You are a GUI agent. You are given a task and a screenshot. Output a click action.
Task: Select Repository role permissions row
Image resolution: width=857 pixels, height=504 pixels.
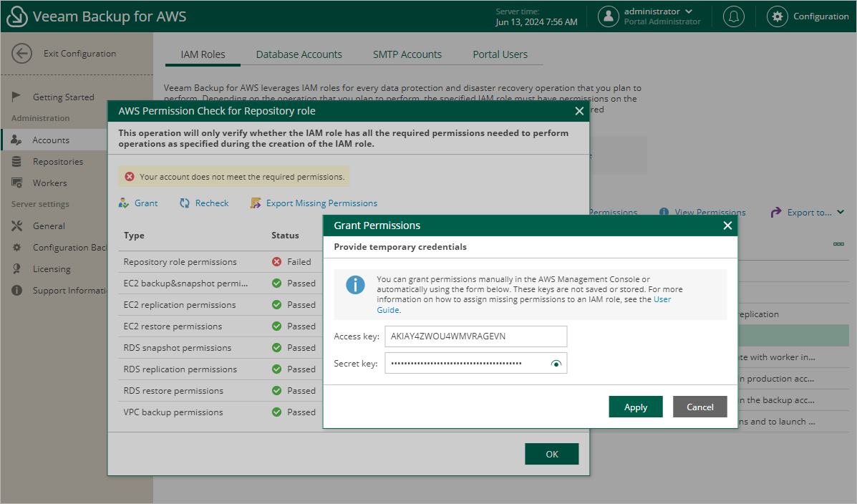(x=221, y=262)
